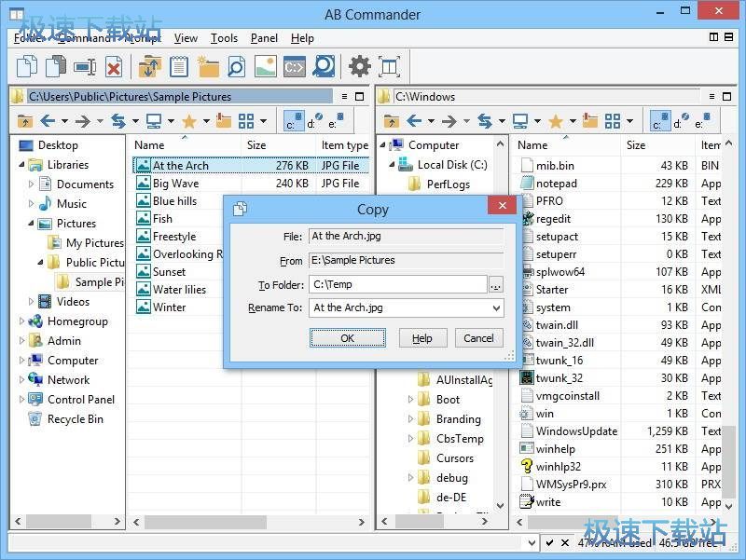Select drive d: in left panel
The width and height of the screenshot is (746, 560).
[x=312, y=121]
